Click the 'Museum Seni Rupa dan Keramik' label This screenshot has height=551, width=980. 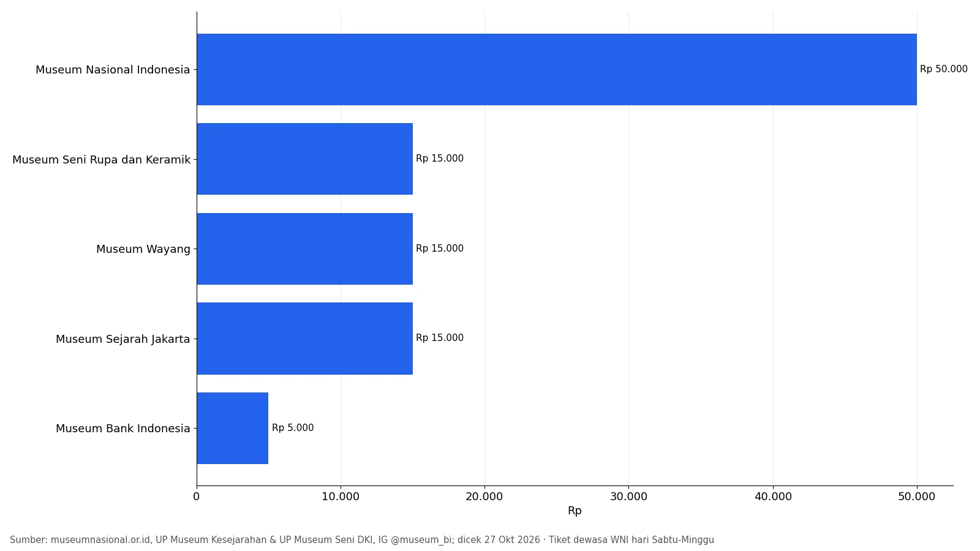pos(102,160)
